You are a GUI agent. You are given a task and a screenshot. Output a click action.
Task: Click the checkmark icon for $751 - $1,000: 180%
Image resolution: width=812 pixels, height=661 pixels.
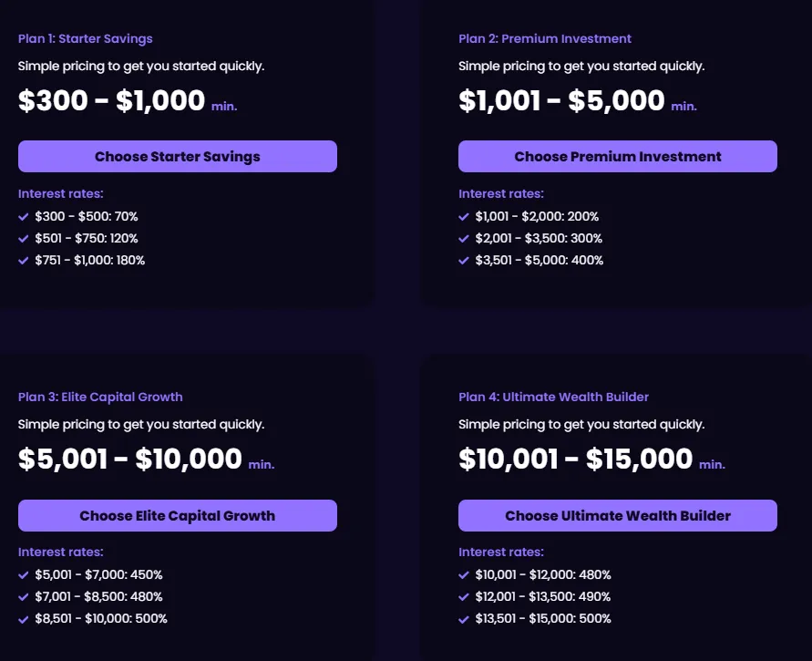tap(24, 261)
